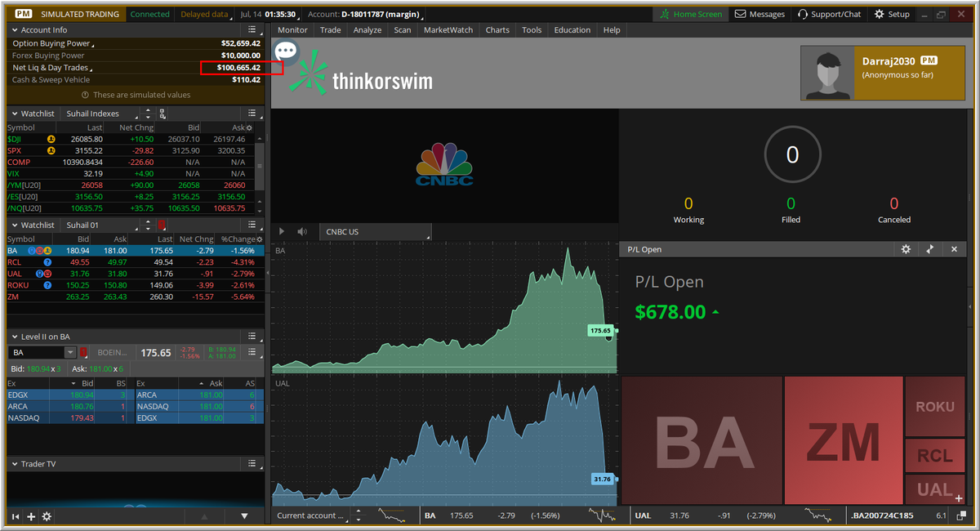This screenshot has height=531, width=980.
Task: Collapse left sidebar with arrow-bar icon
Action: (x=15, y=516)
